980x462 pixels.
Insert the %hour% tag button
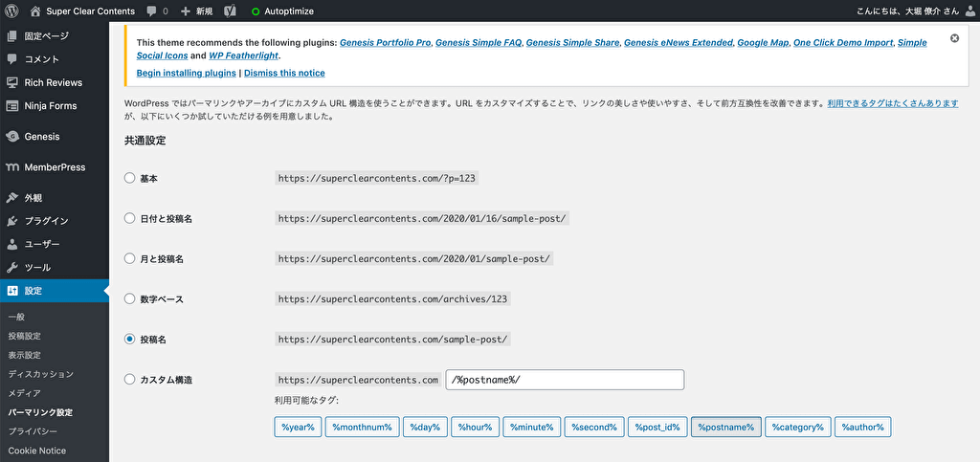(475, 427)
